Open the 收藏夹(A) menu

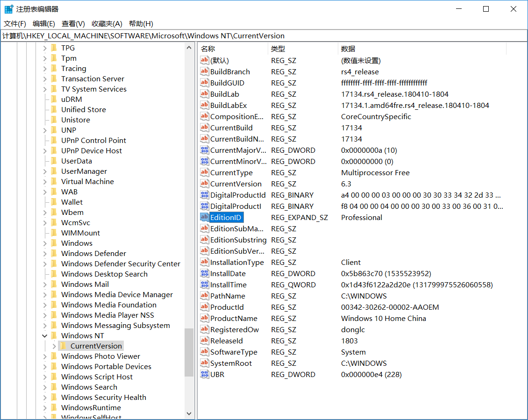click(x=107, y=23)
